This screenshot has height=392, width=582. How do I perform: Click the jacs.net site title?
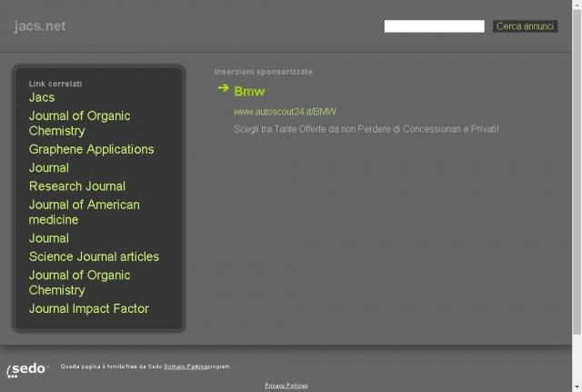(40, 26)
